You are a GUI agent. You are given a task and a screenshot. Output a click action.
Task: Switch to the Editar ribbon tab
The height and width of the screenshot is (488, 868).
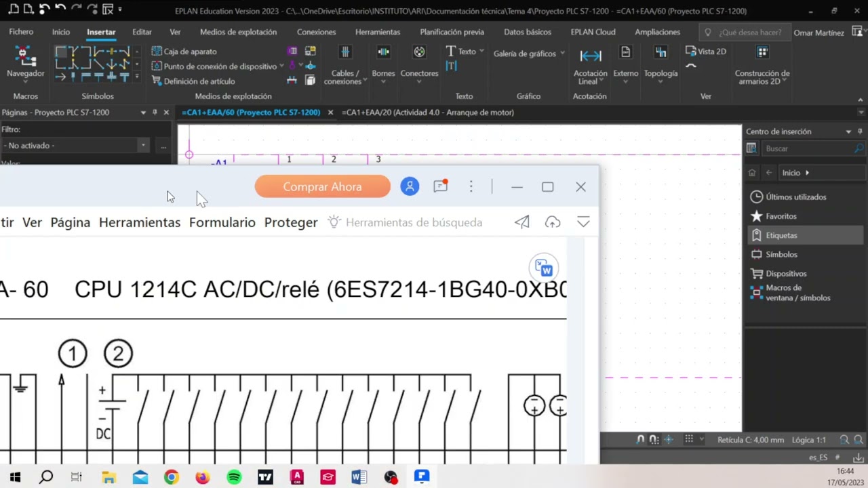click(142, 32)
